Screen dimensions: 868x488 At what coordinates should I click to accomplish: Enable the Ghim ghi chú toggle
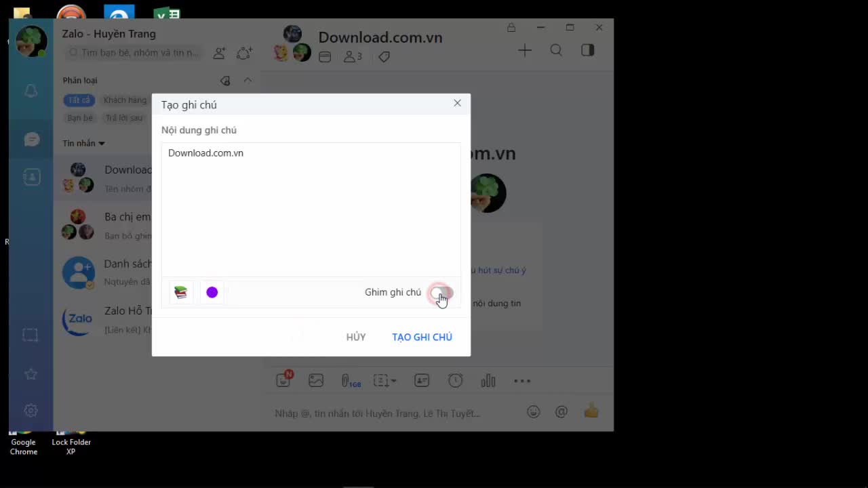441,293
